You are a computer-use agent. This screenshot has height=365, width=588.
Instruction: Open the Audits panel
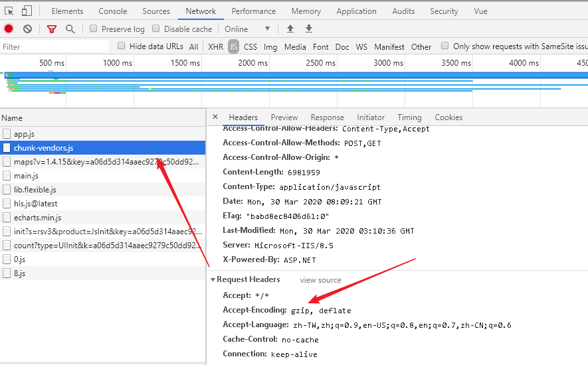pos(403,11)
